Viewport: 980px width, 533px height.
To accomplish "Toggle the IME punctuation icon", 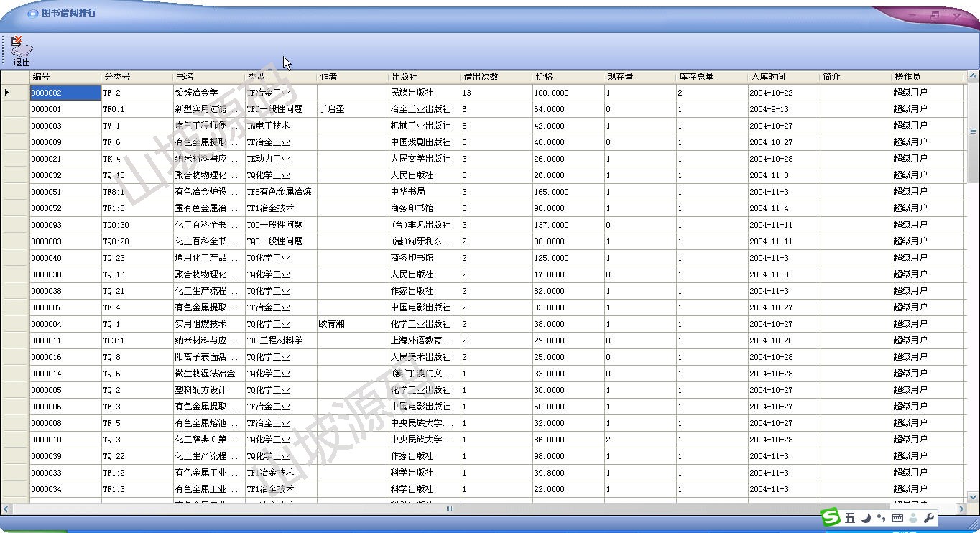I will tap(881, 518).
